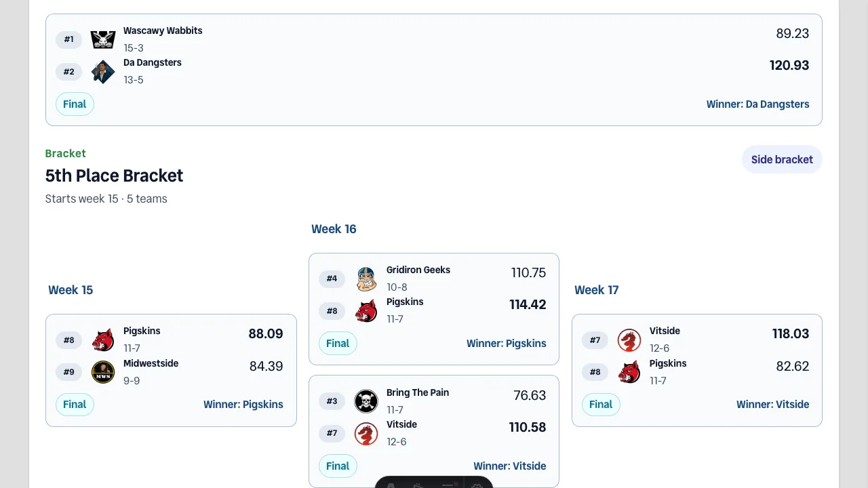Click the green "Bracket" section label
Viewport: 868px width, 488px height.
pyautogui.click(x=66, y=154)
